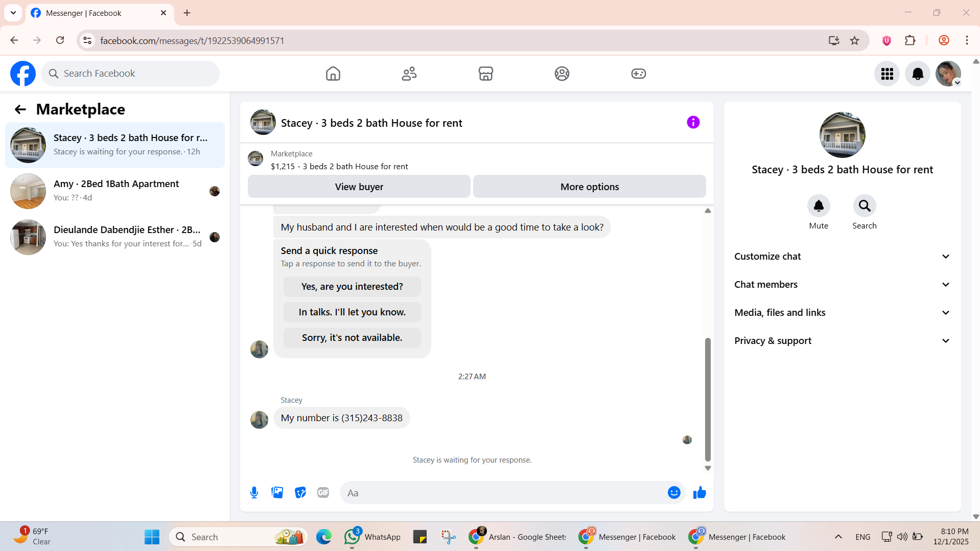The width and height of the screenshot is (980, 551).
Task: Open WhatsApp from the taskbar
Action: [372, 537]
